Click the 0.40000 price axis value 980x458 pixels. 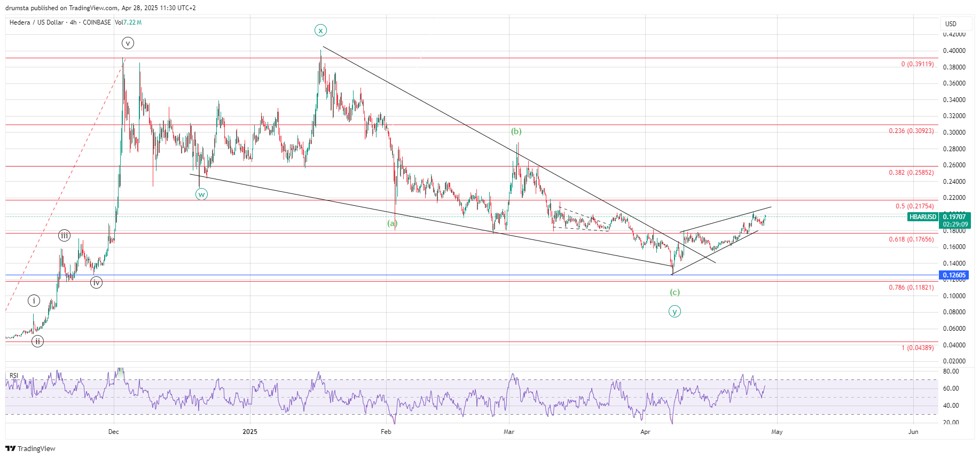point(954,51)
